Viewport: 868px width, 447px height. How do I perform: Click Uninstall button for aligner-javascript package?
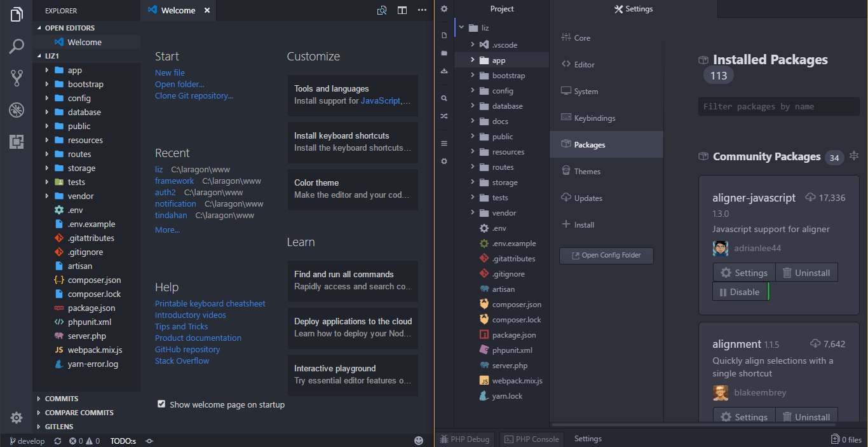[x=806, y=273]
